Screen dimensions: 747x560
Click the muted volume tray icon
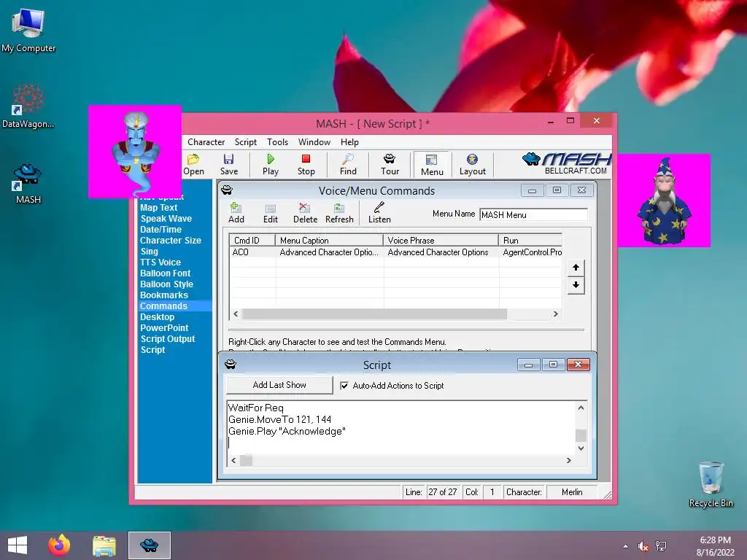643,546
